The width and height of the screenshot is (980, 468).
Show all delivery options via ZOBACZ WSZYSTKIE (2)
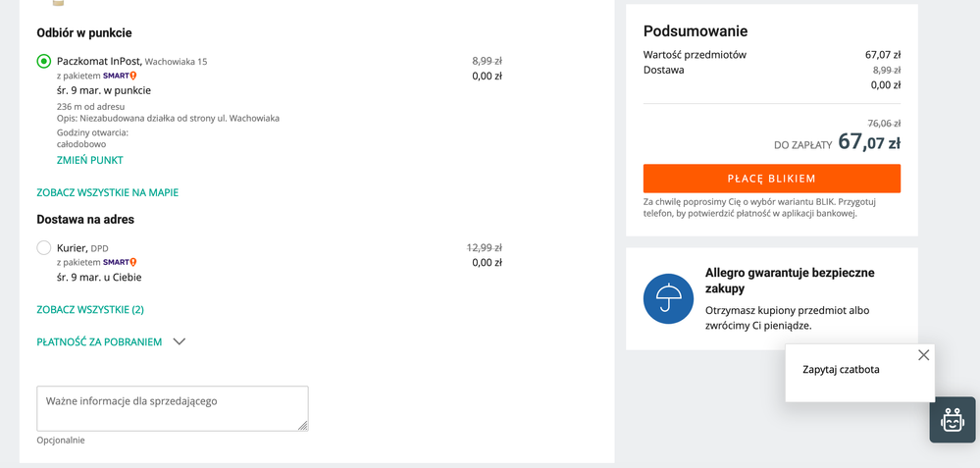tap(90, 309)
